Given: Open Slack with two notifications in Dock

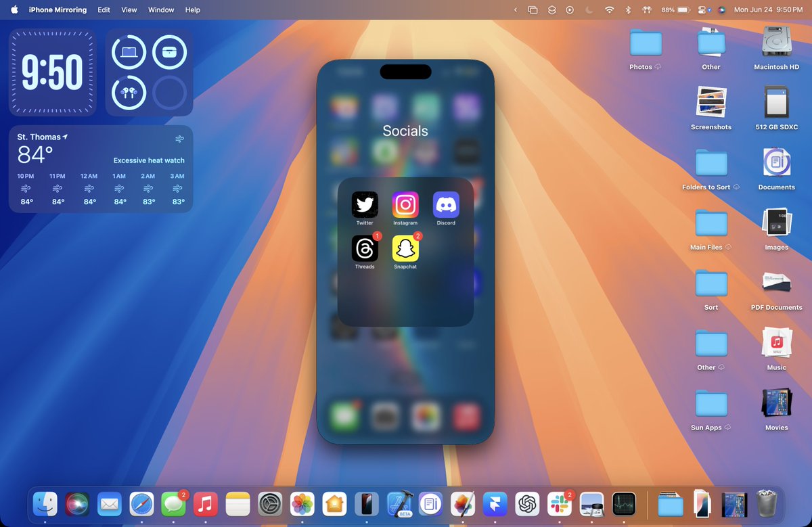Looking at the screenshot, I should click(560, 504).
